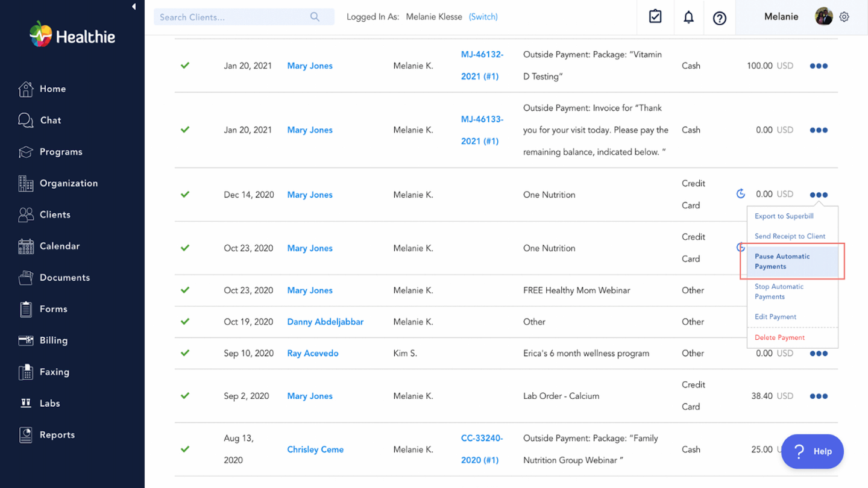Click the Search Clients input field
868x488 pixels.
point(232,17)
